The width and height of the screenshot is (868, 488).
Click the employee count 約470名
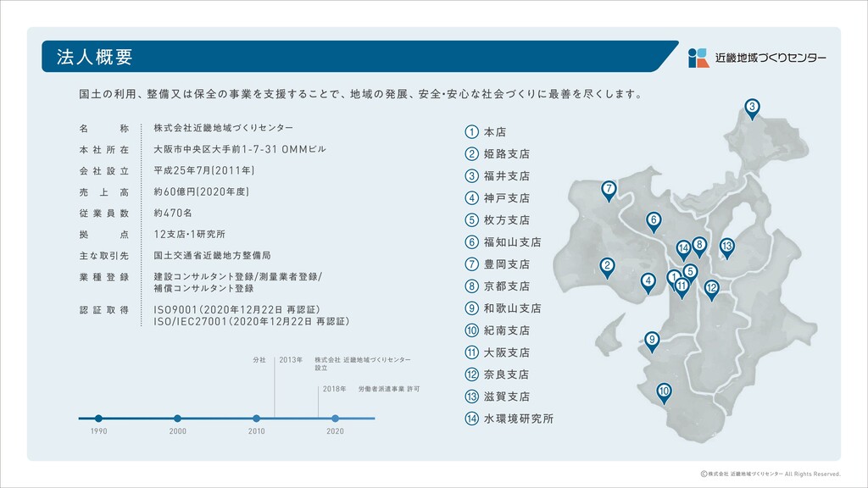(173, 213)
